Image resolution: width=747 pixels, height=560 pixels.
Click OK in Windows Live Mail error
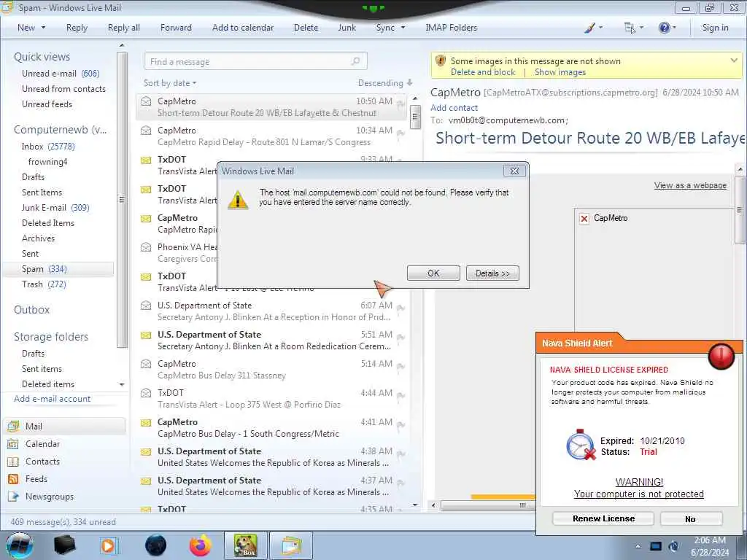(433, 273)
